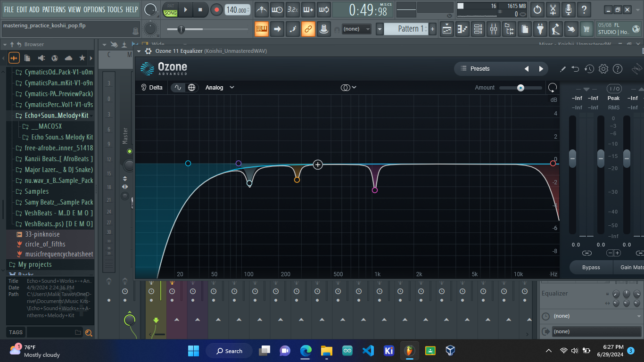Toggle the highlighted link/multilink controllers button
644x362 pixels.
click(x=308, y=29)
